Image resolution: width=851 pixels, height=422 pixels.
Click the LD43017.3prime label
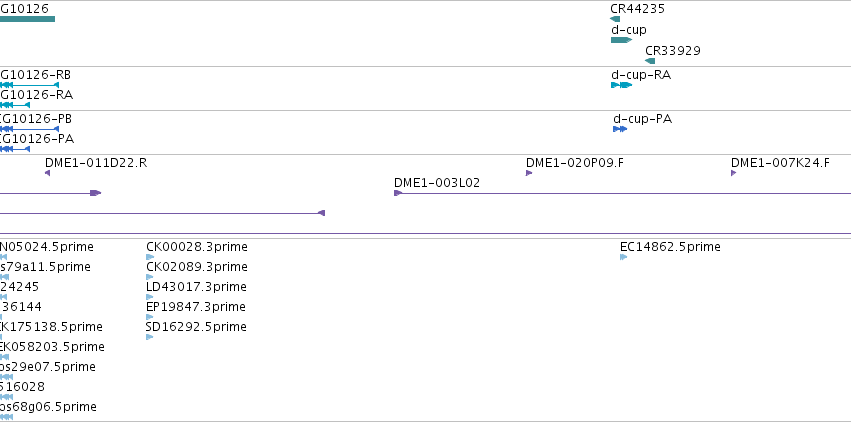pyautogui.click(x=196, y=287)
